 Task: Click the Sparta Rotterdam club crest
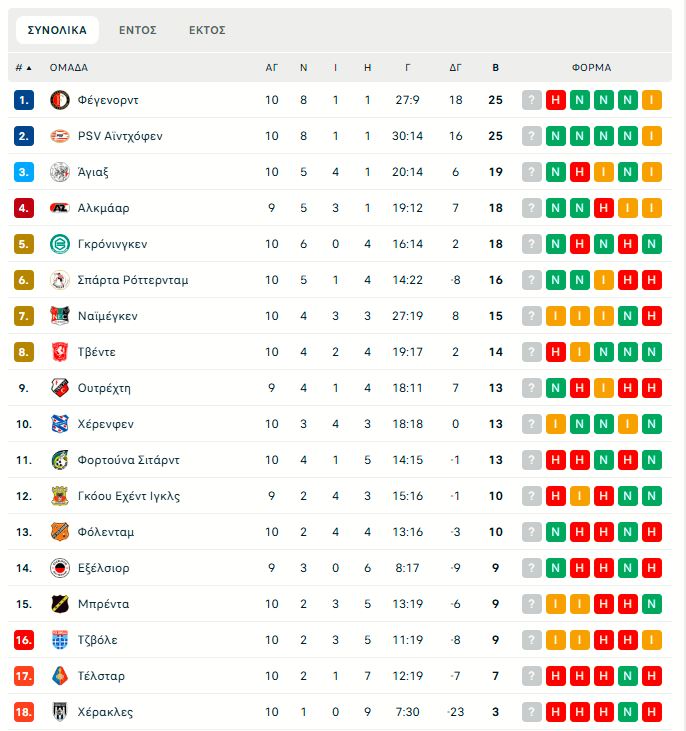59,280
